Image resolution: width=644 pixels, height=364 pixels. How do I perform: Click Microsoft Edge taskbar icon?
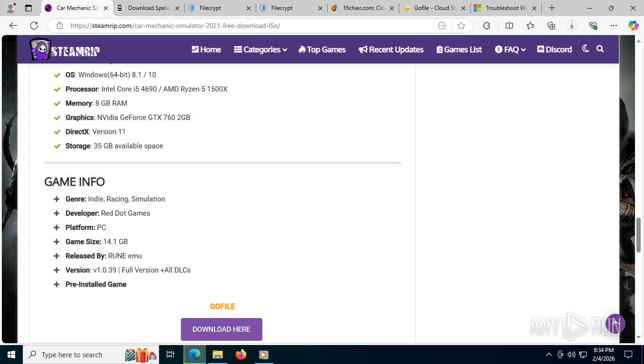pyautogui.click(x=195, y=355)
